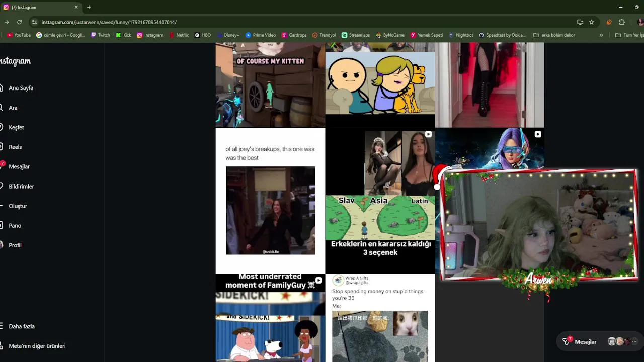The image size is (644, 362).
Task: Open the Gardrops bookmark
Action: (294, 35)
